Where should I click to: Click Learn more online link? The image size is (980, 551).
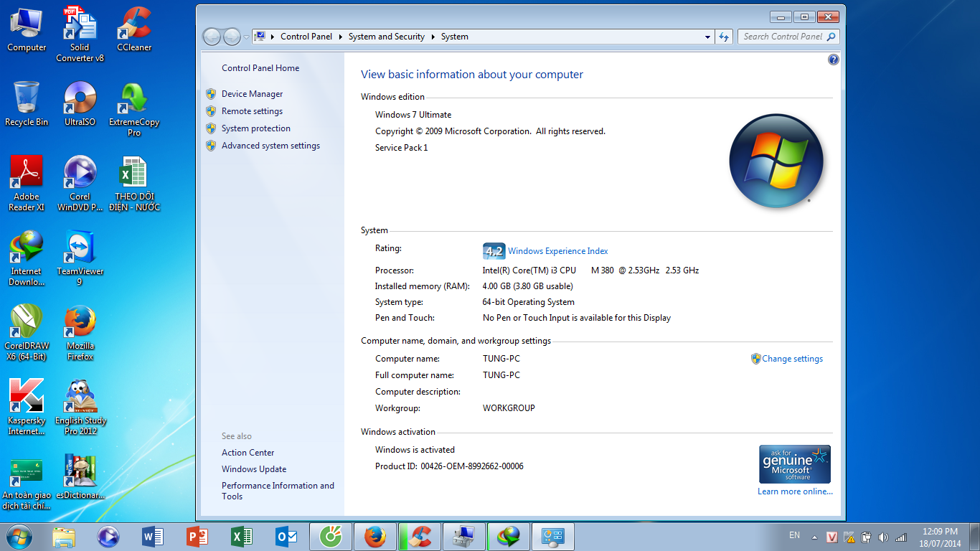point(795,491)
